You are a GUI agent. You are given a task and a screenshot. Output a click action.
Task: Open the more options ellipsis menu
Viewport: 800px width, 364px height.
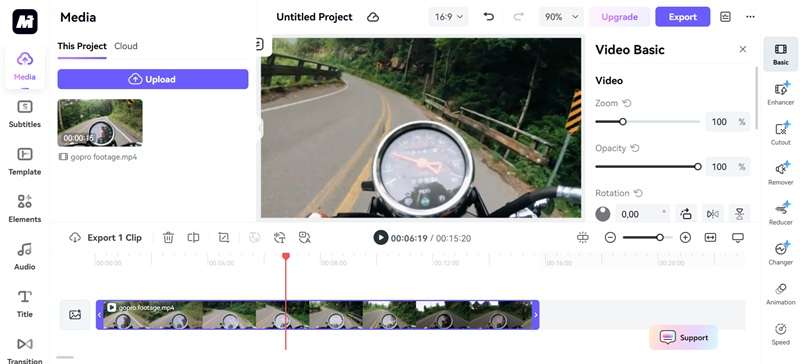[x=750, y=17]
